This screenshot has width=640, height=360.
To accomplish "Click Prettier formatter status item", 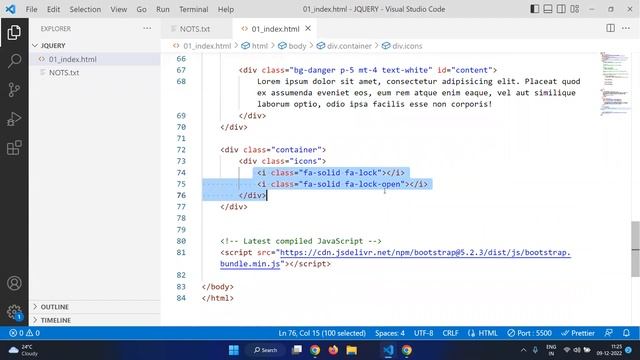I will tap(578, 333).
